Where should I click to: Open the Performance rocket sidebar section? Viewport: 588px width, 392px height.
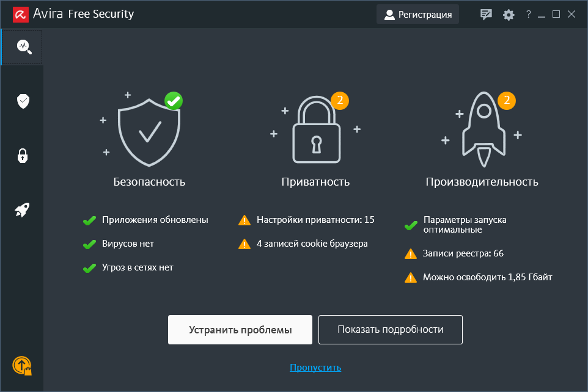(23, 210)
